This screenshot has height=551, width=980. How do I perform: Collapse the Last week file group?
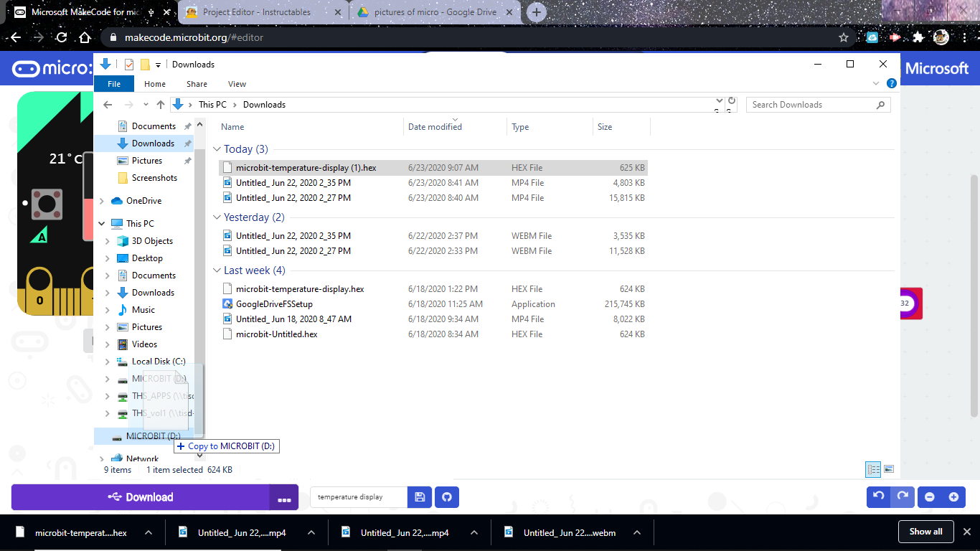coord(217,270)
